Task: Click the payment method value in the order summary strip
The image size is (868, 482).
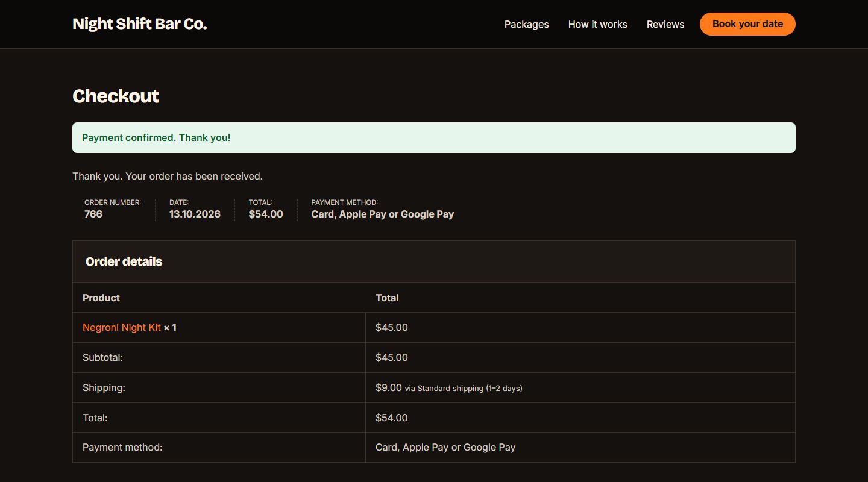Action: (383, 214)
